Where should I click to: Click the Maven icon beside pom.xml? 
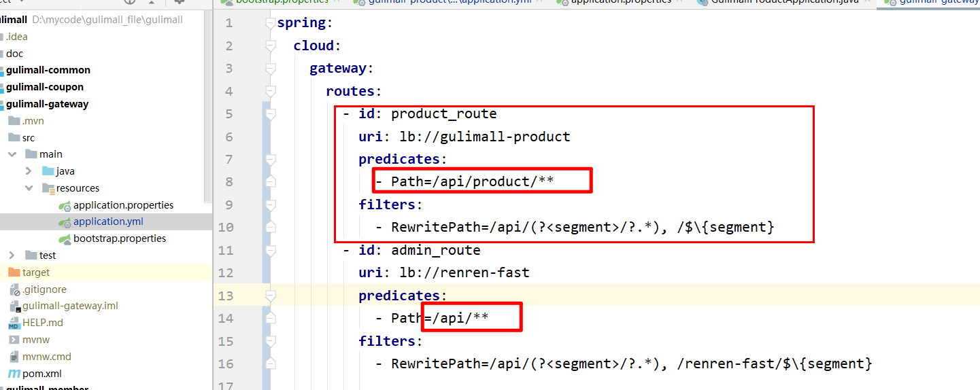[x=14, y=374]
